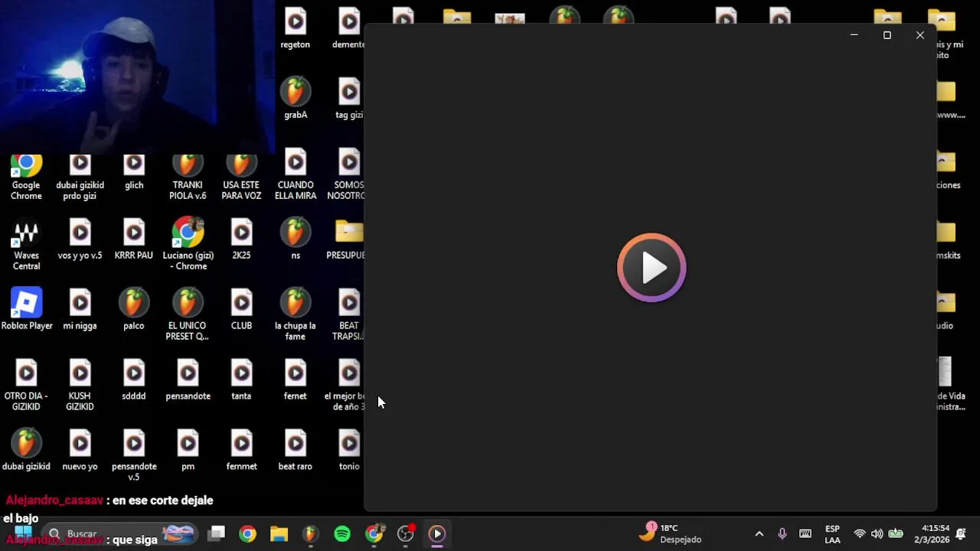Select the pensandote v.5 media file
Screen dimensions: 980x551
pyautogui.click(x=134, y=456)
